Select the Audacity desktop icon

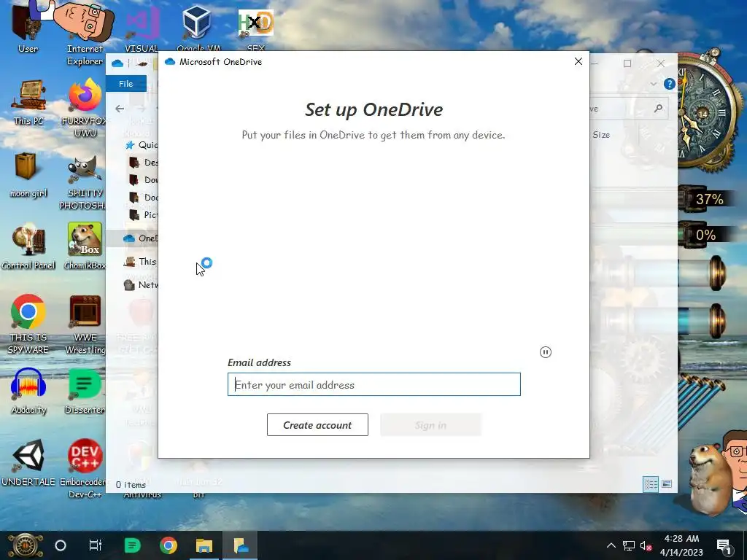click(x=28, y=391)
